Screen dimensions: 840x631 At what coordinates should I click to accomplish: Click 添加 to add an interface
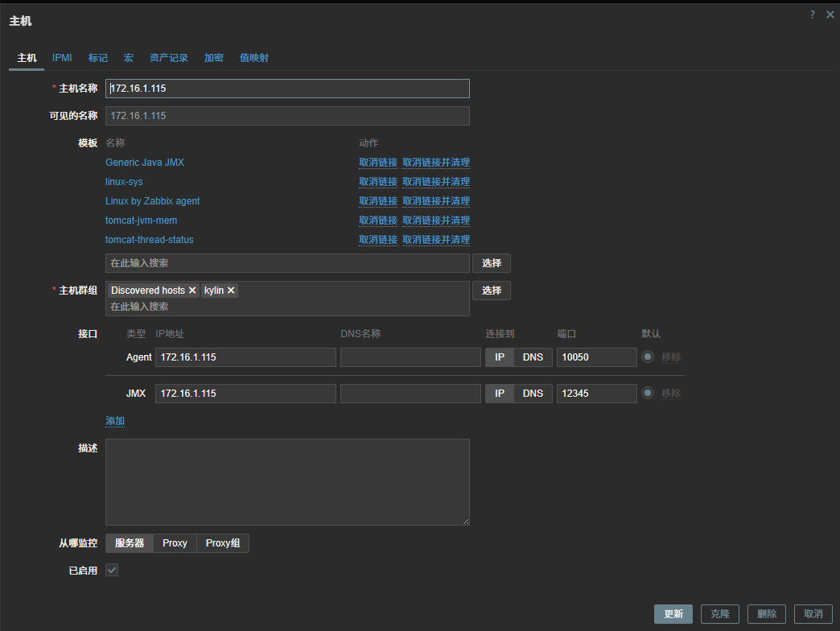[x=115, y=421]
